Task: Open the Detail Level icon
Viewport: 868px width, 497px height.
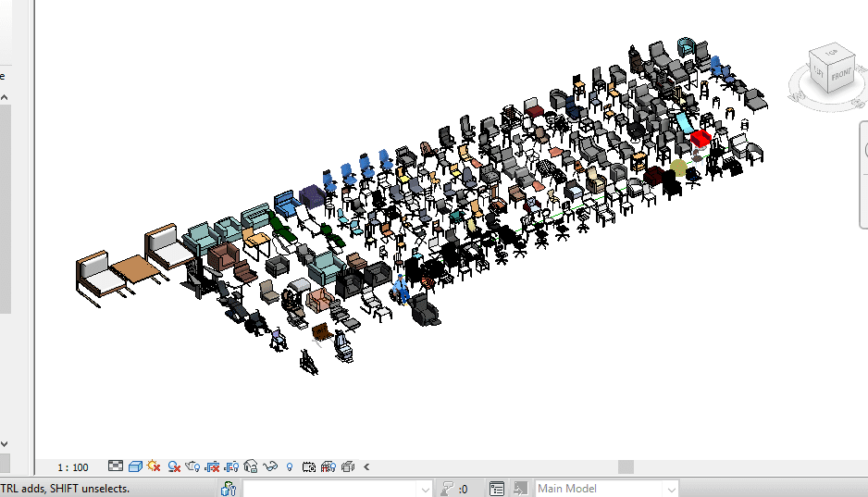Action: pos(116,466)
